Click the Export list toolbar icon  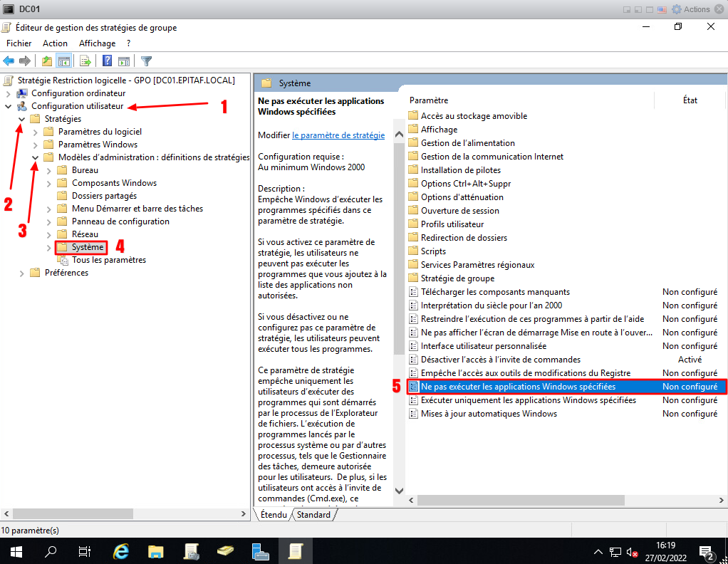click(85, 61)
